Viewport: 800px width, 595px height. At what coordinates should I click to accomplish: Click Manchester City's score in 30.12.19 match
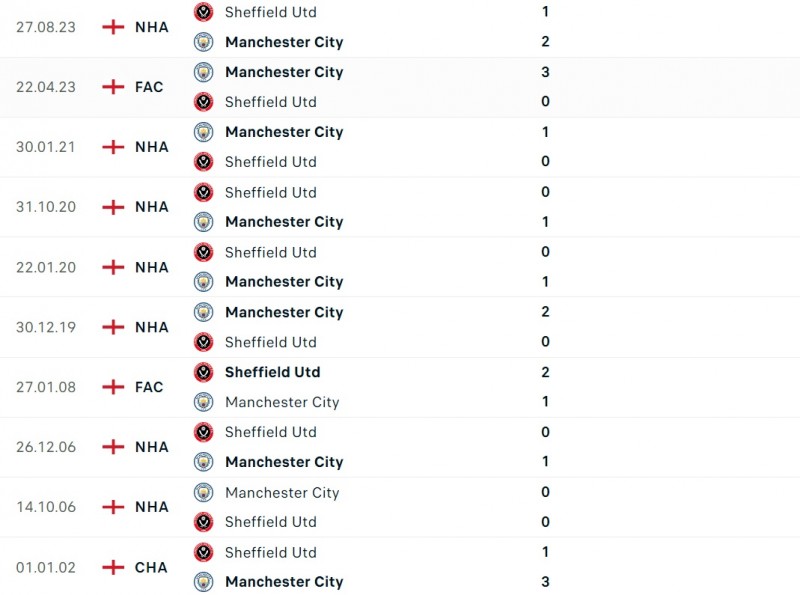(545, 312)
